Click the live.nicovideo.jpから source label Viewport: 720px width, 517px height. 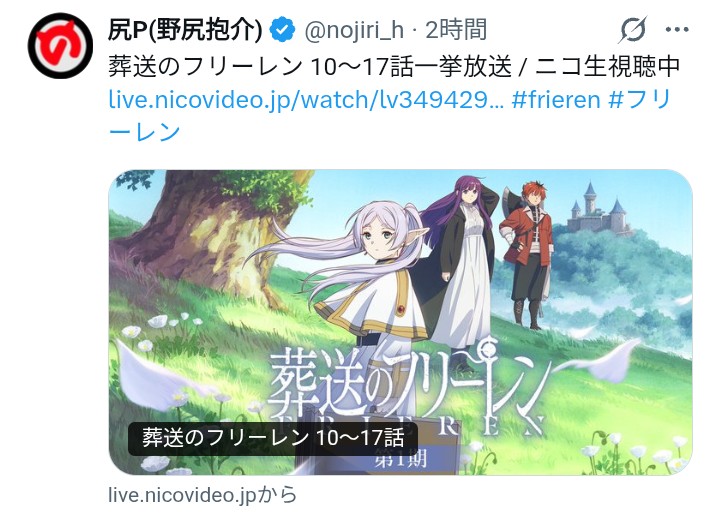pos(202,495)
